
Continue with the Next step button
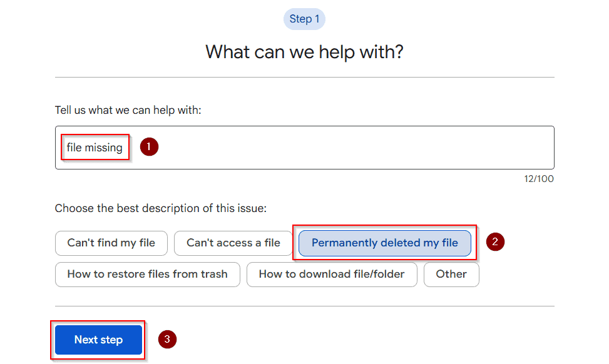point(99,340)
